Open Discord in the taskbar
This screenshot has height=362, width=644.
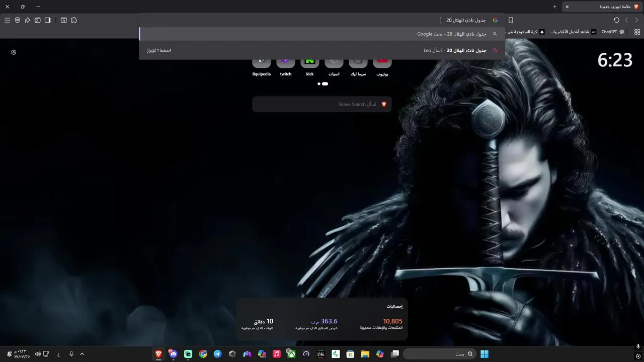tap(173, 354)
